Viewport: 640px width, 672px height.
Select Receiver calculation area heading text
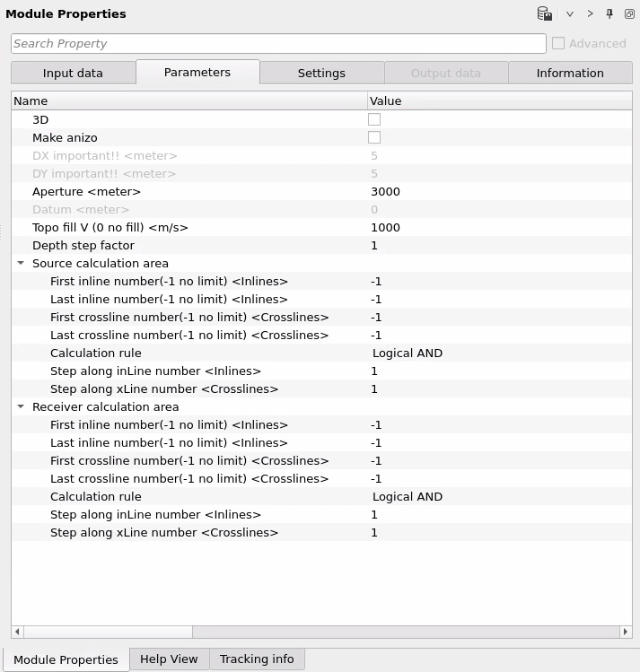[105, 407]
